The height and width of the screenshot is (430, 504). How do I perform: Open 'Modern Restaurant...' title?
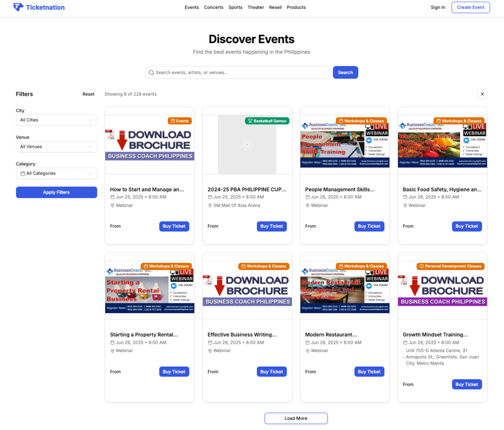click(x=331, y=335)
